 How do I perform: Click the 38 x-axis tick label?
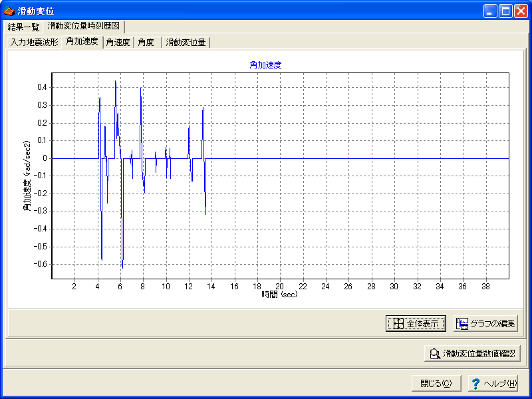[x=485, y=287]
